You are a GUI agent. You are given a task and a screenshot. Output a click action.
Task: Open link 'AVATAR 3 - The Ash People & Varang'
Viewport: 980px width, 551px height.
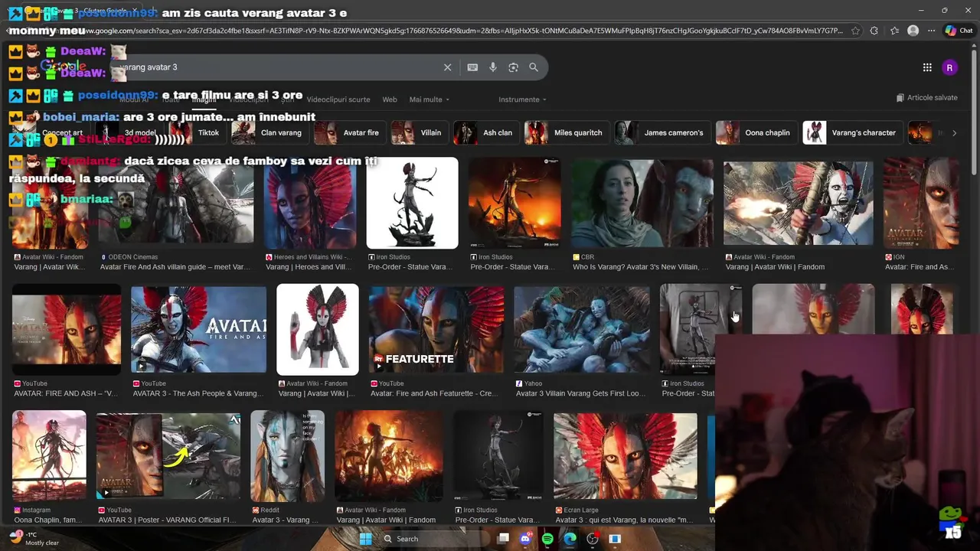coord(198,393)
